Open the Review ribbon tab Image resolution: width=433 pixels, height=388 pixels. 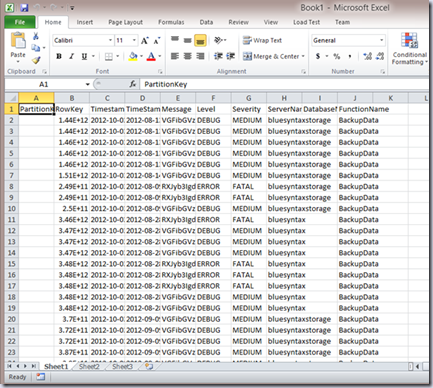tap(238, 22)
